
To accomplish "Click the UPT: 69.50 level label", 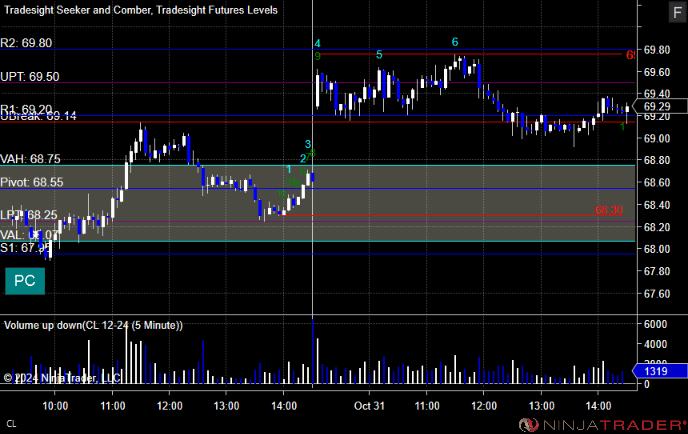I will click(x=29, y=77).
